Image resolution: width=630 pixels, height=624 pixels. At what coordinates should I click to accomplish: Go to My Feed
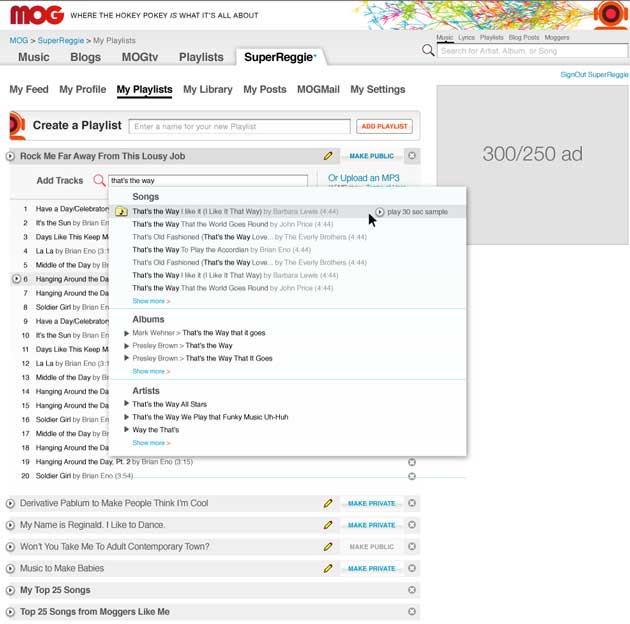coord(29,89)
